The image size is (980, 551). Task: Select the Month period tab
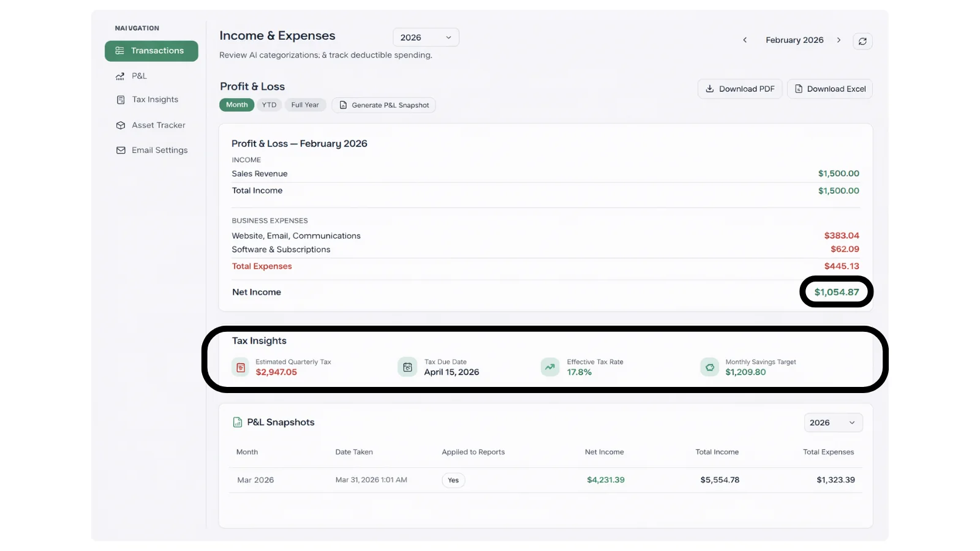coord(237,105)
